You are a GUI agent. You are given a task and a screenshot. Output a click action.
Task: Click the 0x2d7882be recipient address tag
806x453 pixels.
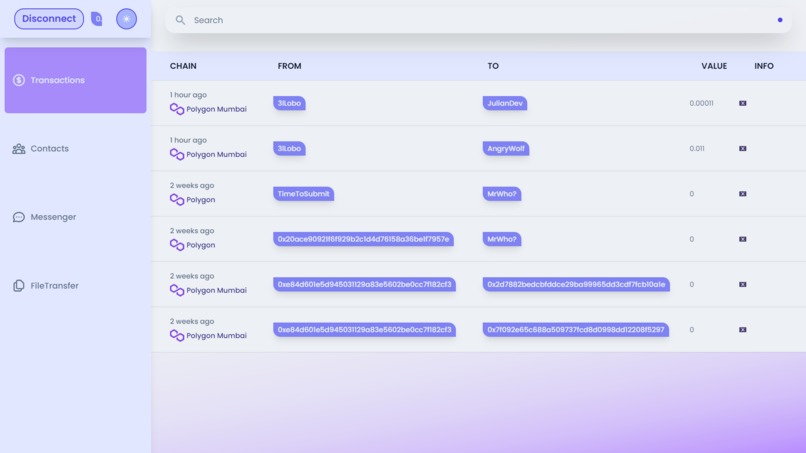coord(576,284)
